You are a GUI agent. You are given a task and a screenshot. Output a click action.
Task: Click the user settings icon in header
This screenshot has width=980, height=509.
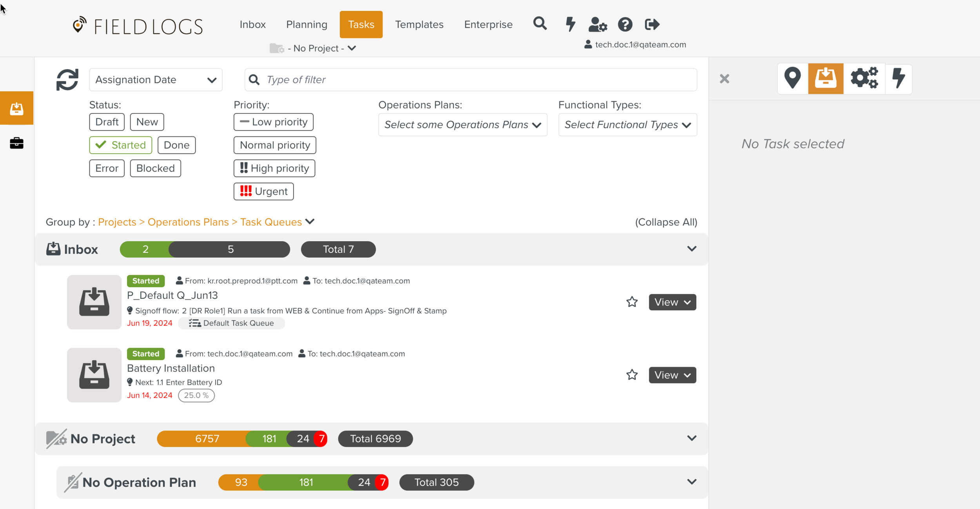click(x=597, y=24)
